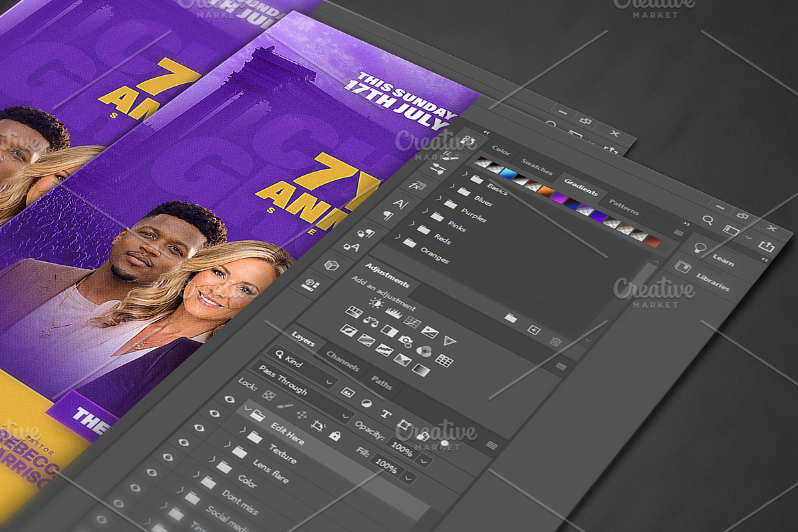This screenshot has height=532, width=798.
Task: Toggle lock transparent pixels checkerboard
Action: tap(267, 395)
